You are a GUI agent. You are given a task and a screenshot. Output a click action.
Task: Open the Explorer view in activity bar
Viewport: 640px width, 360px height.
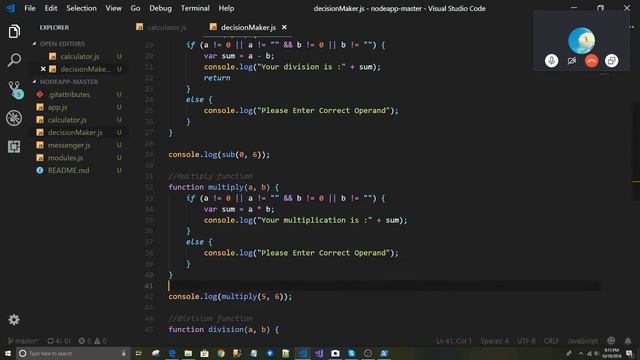(14, 31)
